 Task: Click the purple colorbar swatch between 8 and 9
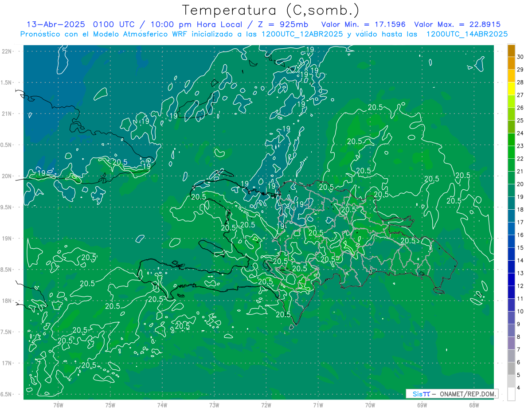[511, 330]
